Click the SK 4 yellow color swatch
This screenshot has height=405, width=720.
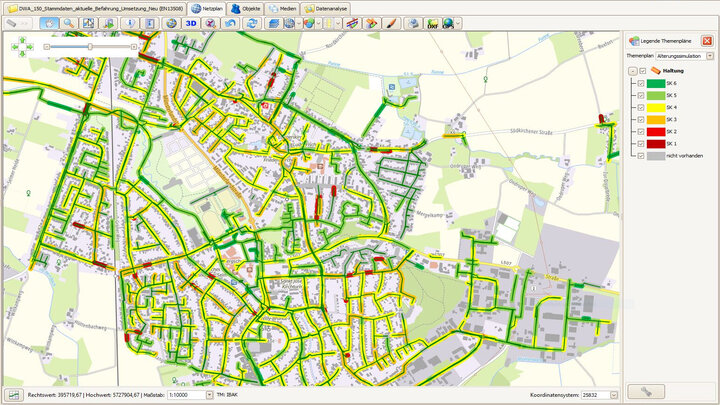coord(656,107)
